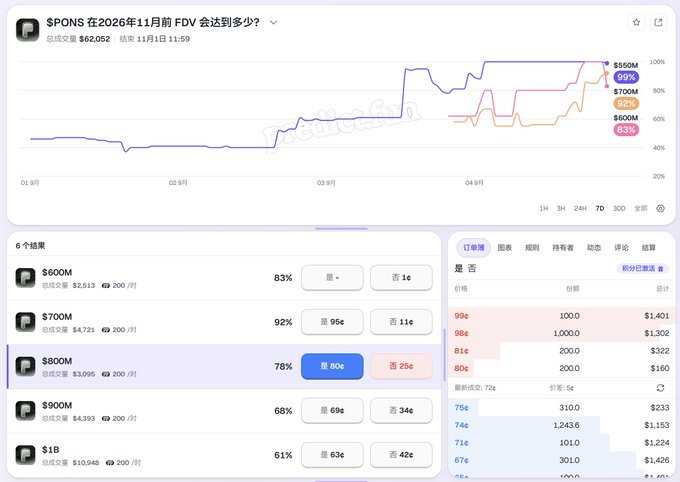Select the 7D chart range
The width and height of the screenshot is (680, 482).
click(x=600, y=208)
